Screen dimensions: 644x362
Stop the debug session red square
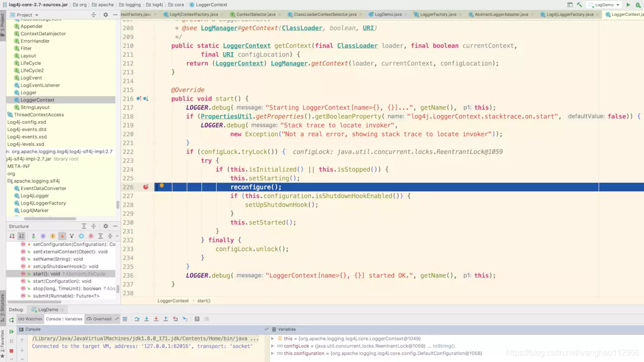tap(11, 351)
